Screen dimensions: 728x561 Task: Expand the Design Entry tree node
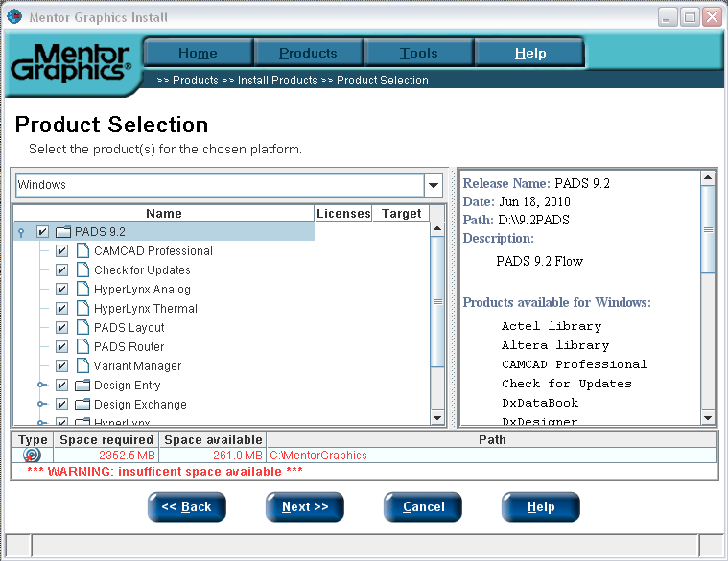click(x=42, y=385)
